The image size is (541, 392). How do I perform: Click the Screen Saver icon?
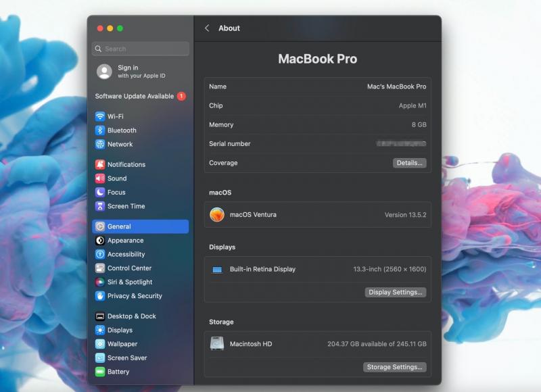(100, 358)
